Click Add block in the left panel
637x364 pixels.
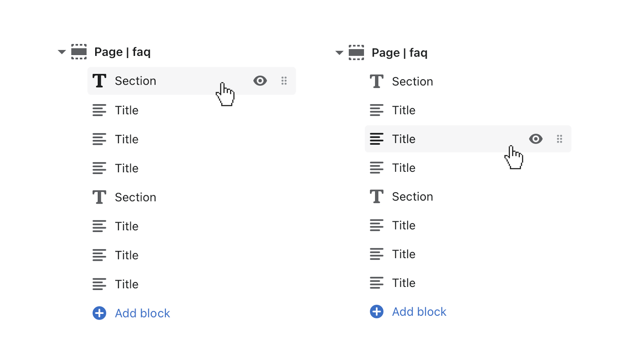pos(142,313)
